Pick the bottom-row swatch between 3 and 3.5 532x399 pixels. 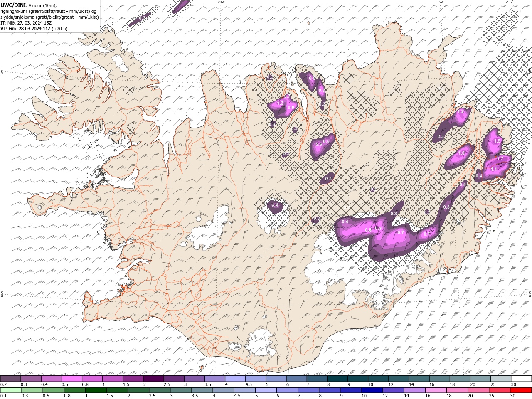pos(181,390)
